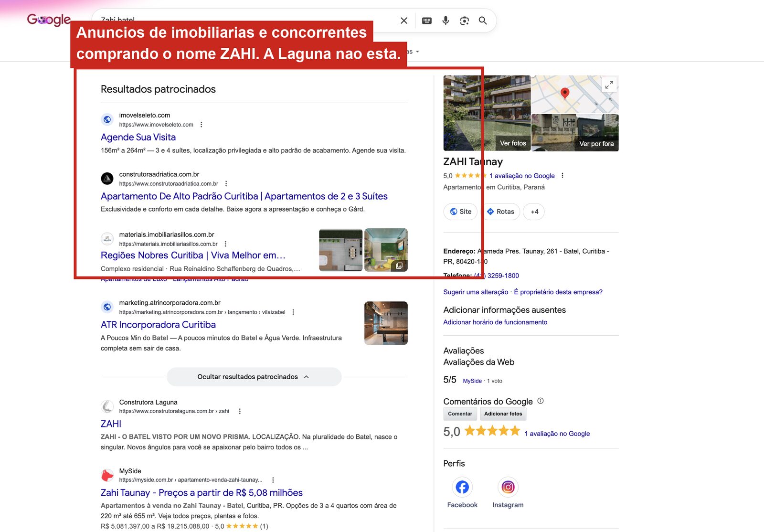Click the Construtora Laguna favicon
The height and width of the screenshot is (532, 764).
107,406
